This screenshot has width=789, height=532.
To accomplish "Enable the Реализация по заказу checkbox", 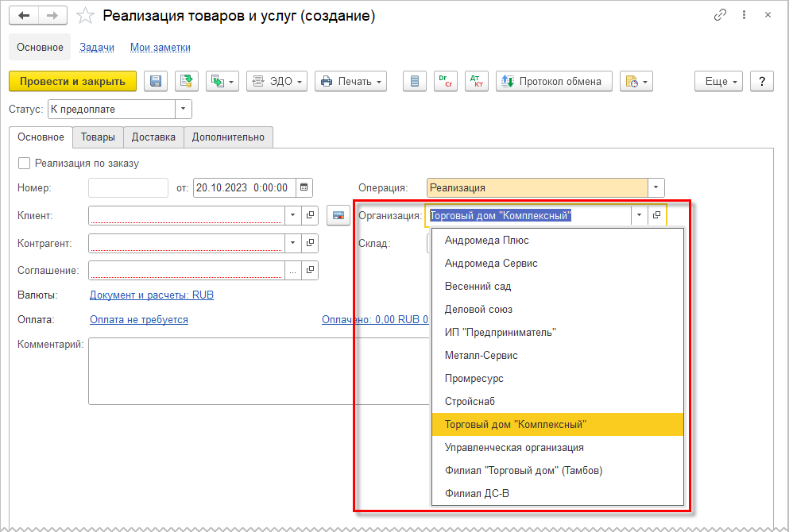I will [25, 164].
